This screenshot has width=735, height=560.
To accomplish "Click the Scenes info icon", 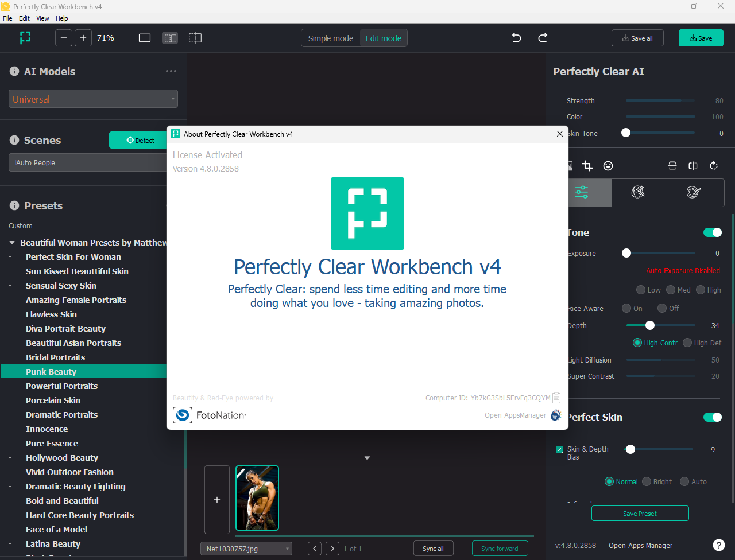I will click(14, 140).
